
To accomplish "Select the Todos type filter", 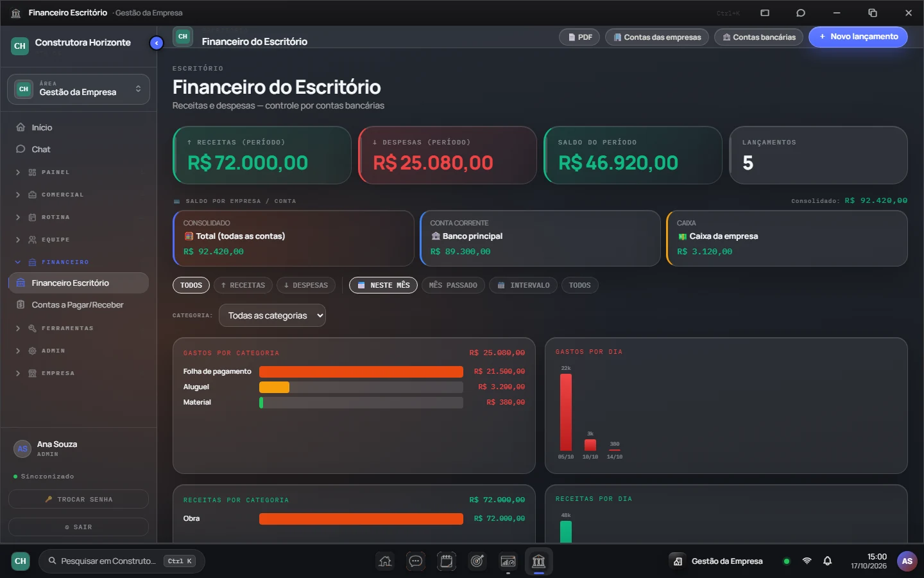I will tap(191, 285).
